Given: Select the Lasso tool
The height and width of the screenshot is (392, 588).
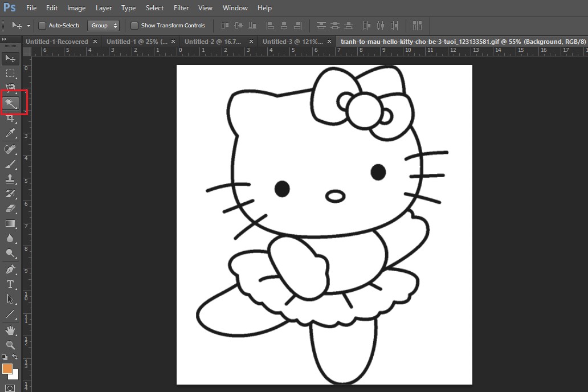Looking at the screenshot, I should [x=10, y=87].
